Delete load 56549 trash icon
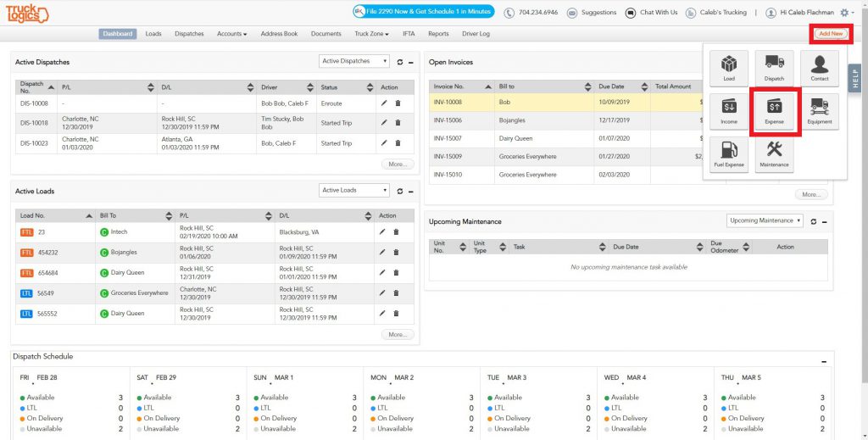 [396, 292]
